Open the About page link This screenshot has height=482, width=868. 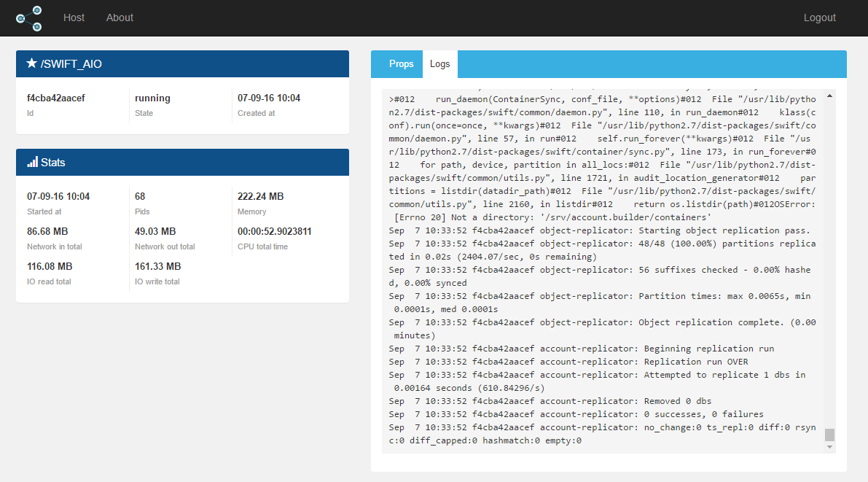[x=120, y=18]
